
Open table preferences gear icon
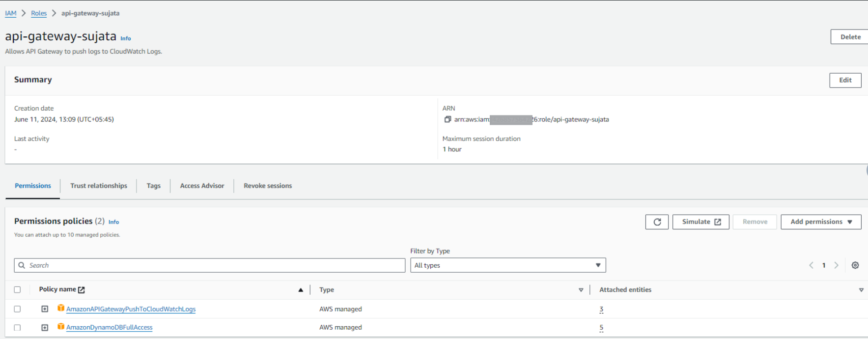click(855, 265)
